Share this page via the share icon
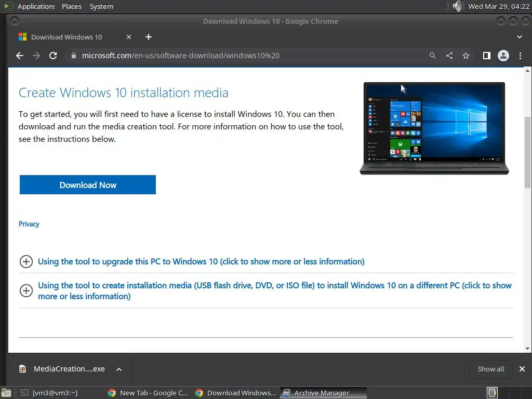The image size is (532, 399). [x=449, y=56]
